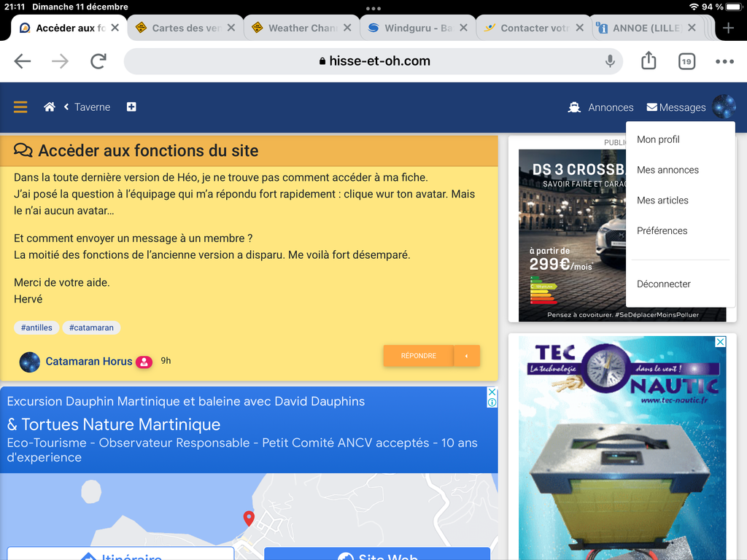Open the #antilles tag
The image size is (747, 560).
36,327
